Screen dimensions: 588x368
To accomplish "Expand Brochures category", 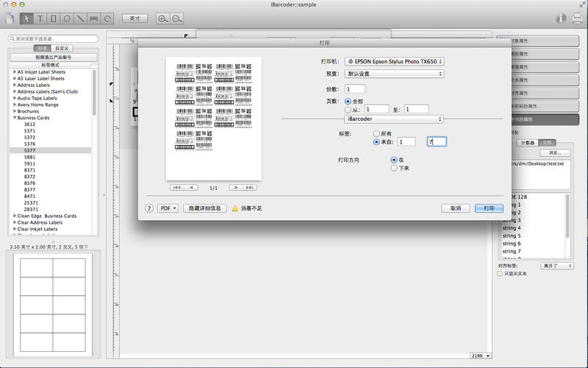I will [15, 111].
